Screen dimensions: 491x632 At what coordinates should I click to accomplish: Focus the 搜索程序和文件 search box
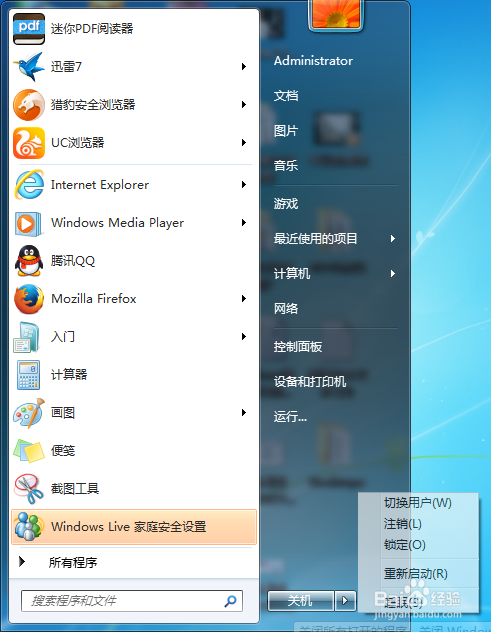click(132, 601)
